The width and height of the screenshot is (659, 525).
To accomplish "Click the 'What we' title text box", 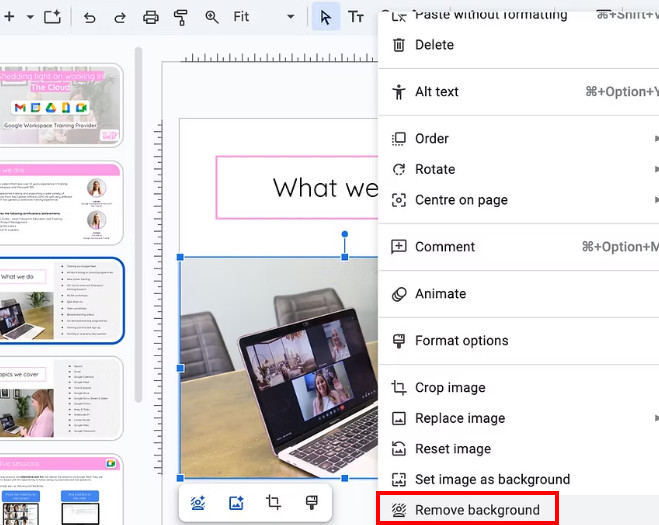I will point(297,187).
